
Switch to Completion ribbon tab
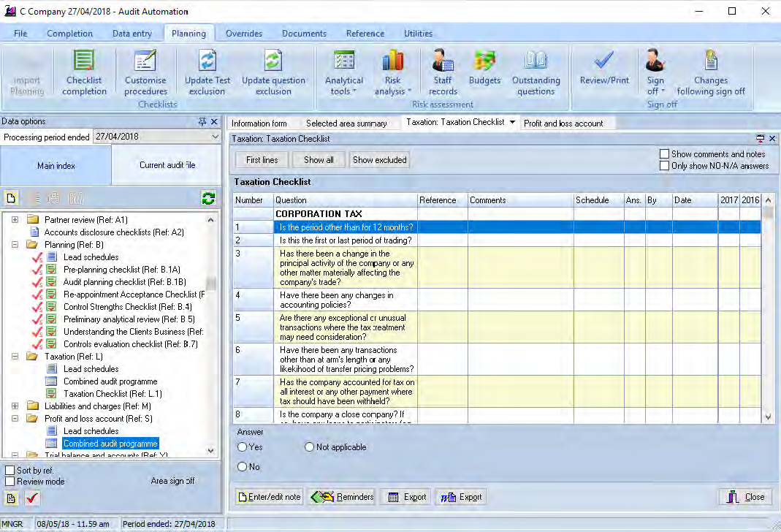click(69, 34)
